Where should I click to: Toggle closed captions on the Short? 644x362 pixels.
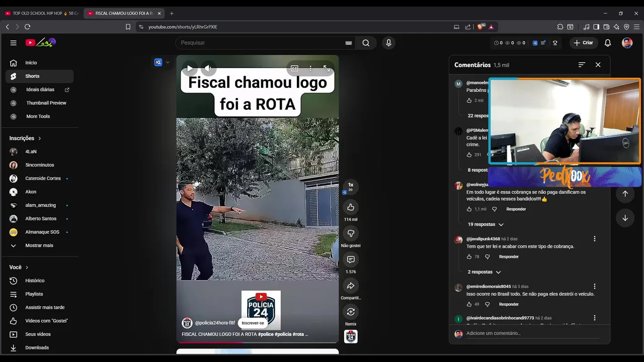(294, 68)
